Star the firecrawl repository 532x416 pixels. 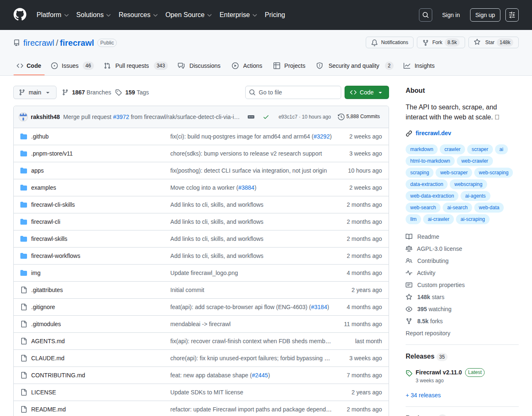pyautogui.click(x=493, y=42)
